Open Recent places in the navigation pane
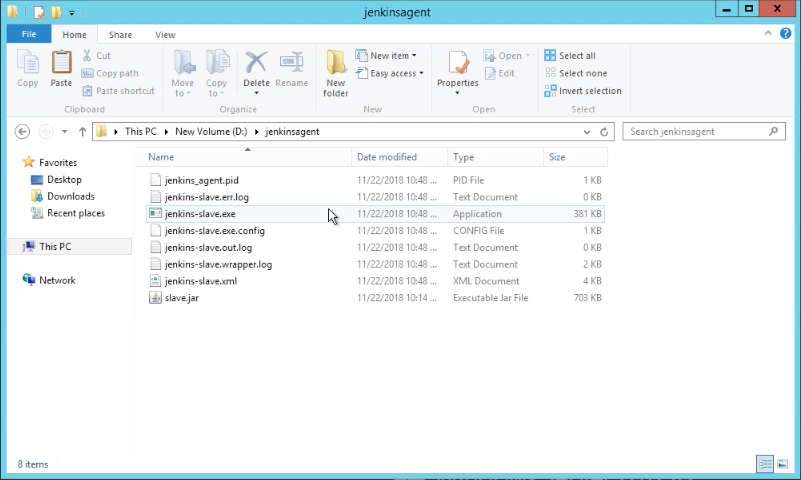This screenshot has width=801, height=480. click(x=67, y=213)
